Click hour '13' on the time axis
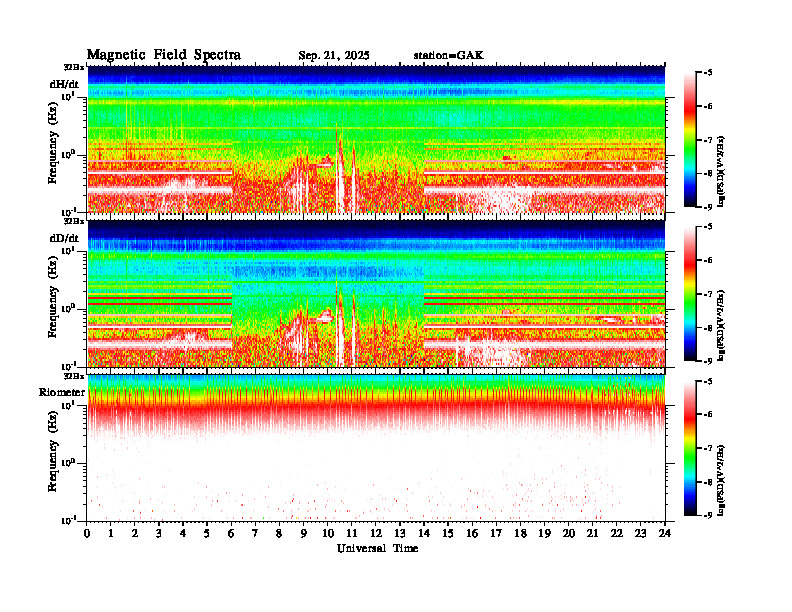Image resolution: width=792 pixels, height=612 pixels. [400, 534]
